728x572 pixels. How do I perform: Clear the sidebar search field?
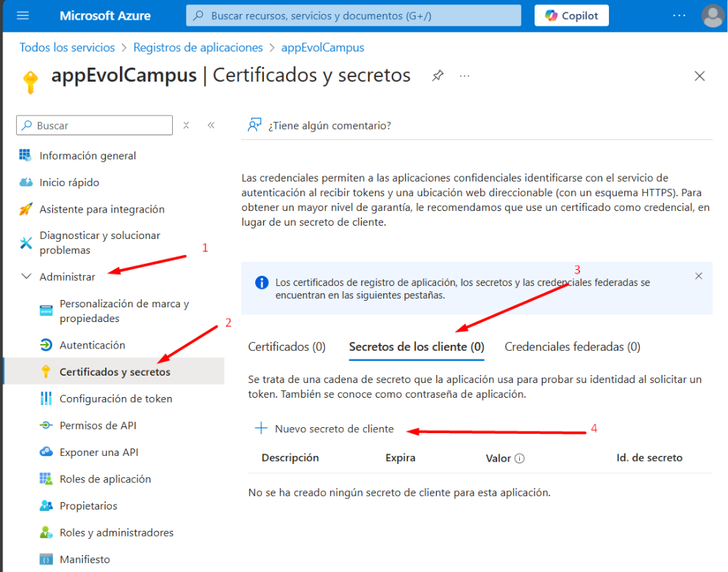tap(186, 126)
